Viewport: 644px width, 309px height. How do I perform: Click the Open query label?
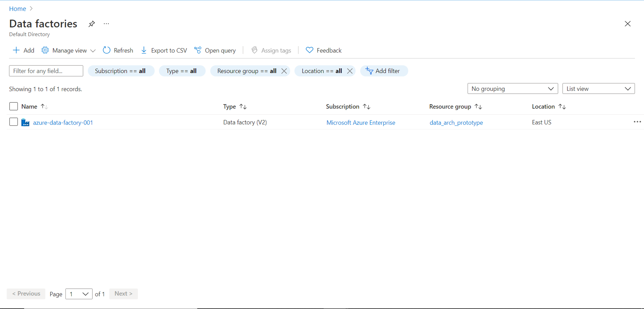pos(220,51)
